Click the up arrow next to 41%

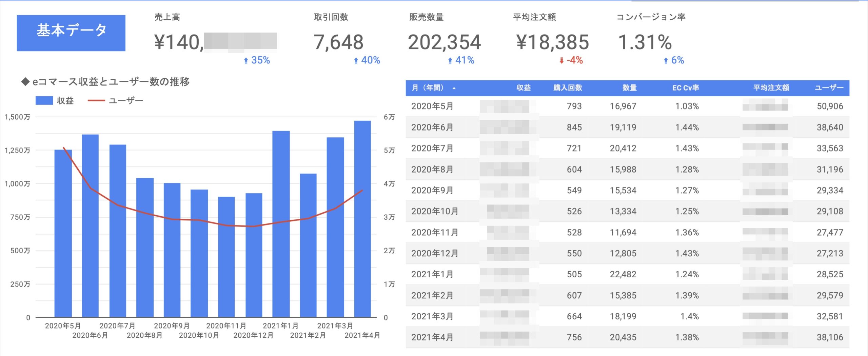(450, 61)
